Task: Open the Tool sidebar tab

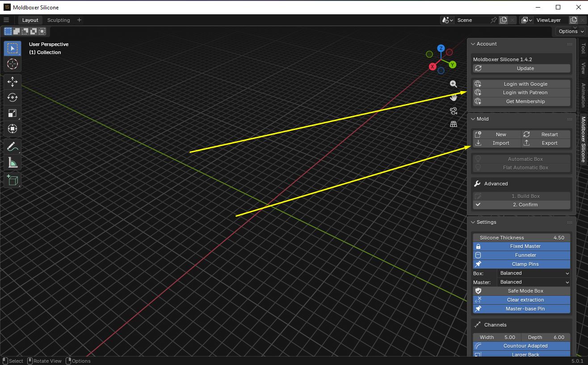Action: [x=583, y=48]
